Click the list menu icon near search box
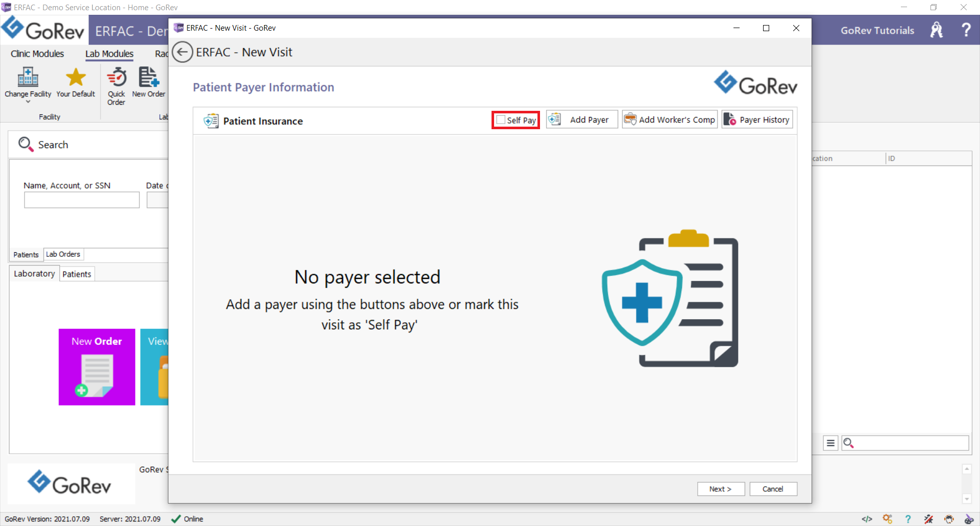 coord(830,443)
